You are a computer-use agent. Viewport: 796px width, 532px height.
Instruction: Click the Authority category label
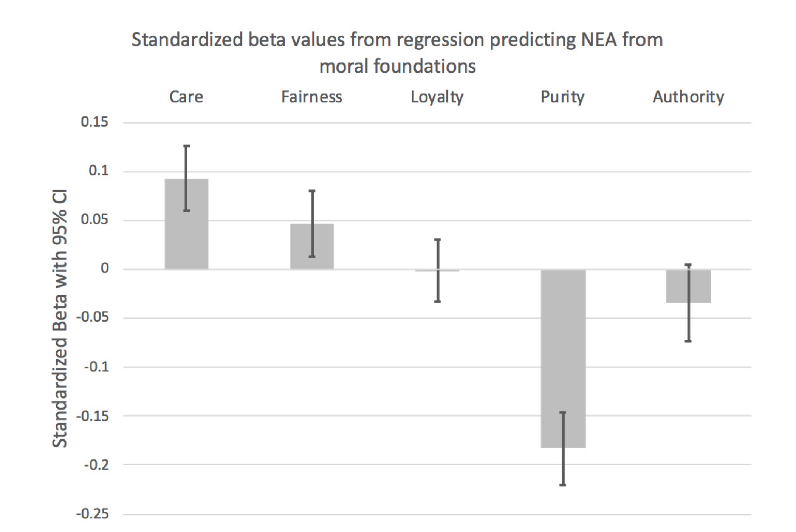pyautogui.click(x=688, y=97)
